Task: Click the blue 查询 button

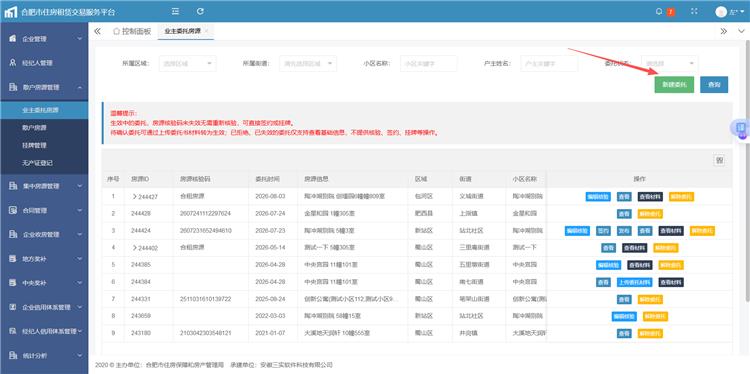Action: pos(714,84)
